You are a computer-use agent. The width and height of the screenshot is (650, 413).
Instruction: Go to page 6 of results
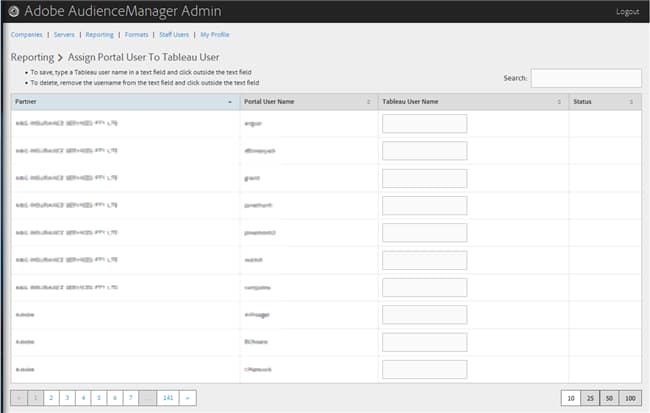[115, 398]
